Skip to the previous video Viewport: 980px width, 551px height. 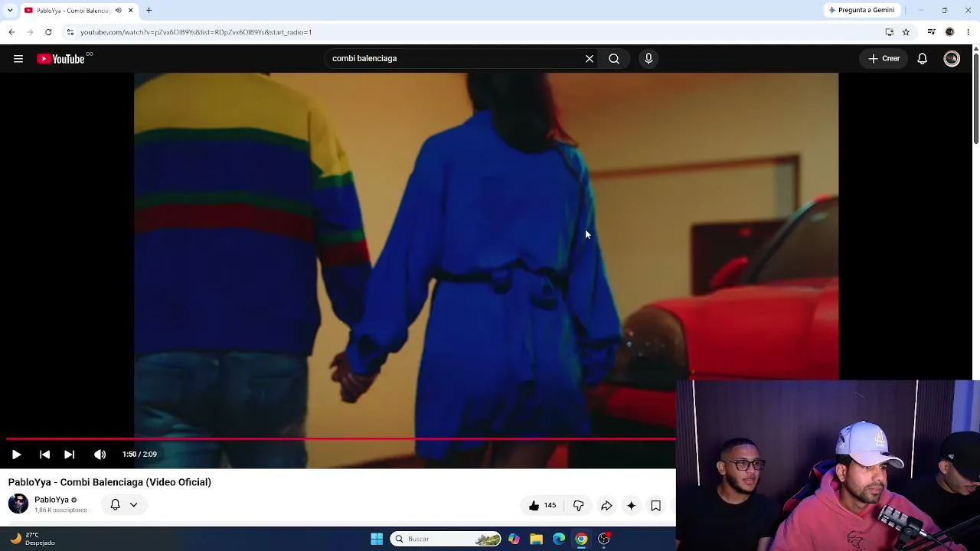point(44,455)
